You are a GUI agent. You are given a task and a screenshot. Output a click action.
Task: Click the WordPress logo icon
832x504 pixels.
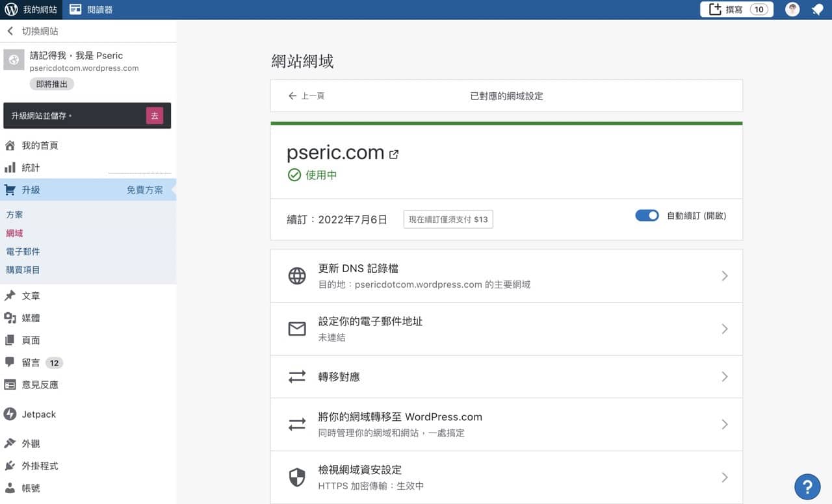pyautogui.click(x=10, y=10)
